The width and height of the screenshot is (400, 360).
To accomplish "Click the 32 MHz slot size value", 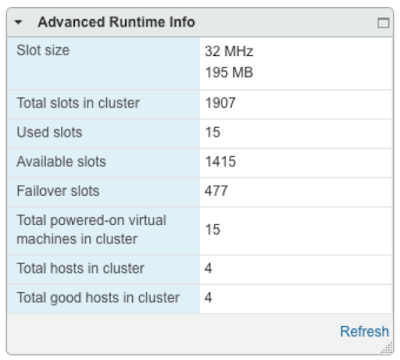I will pos(229,51).
